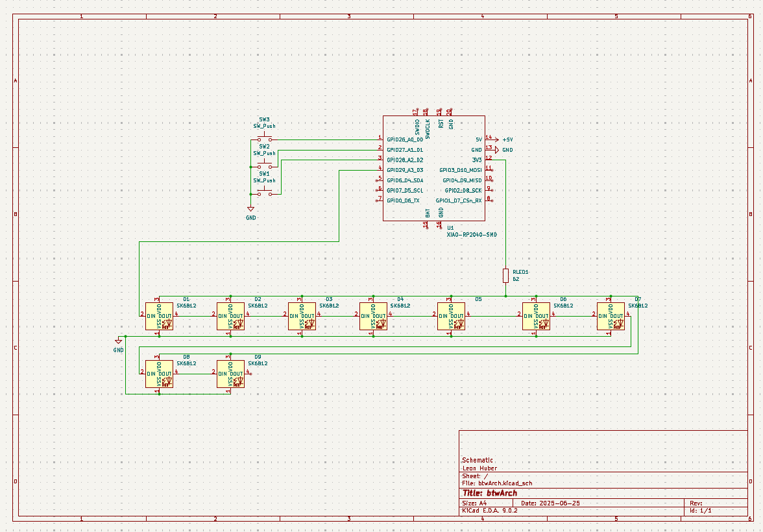Image resolution: width=763 pixels, height=532 pixels.
Task: Select the D1 SK6812 LED symbol
Action: pos(158,317)
